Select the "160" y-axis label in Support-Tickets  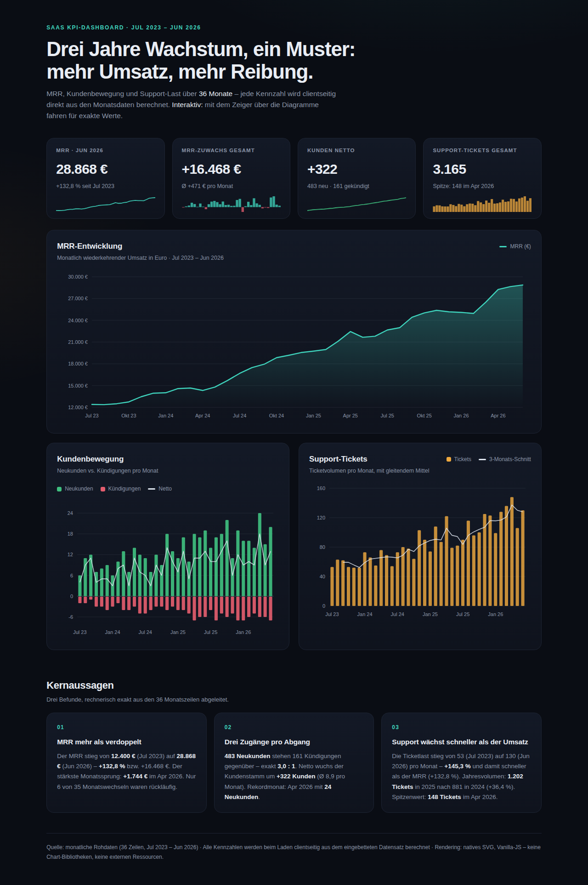[x=321, y=488]
